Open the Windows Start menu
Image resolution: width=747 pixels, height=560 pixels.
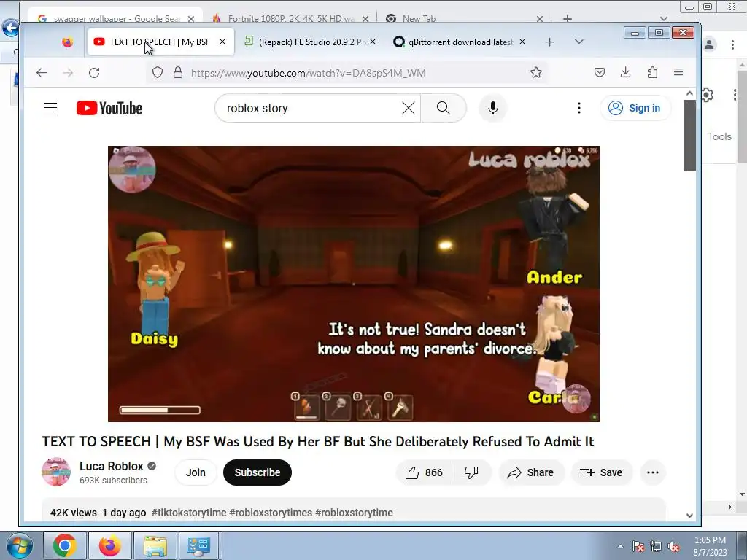pos(20,545)
